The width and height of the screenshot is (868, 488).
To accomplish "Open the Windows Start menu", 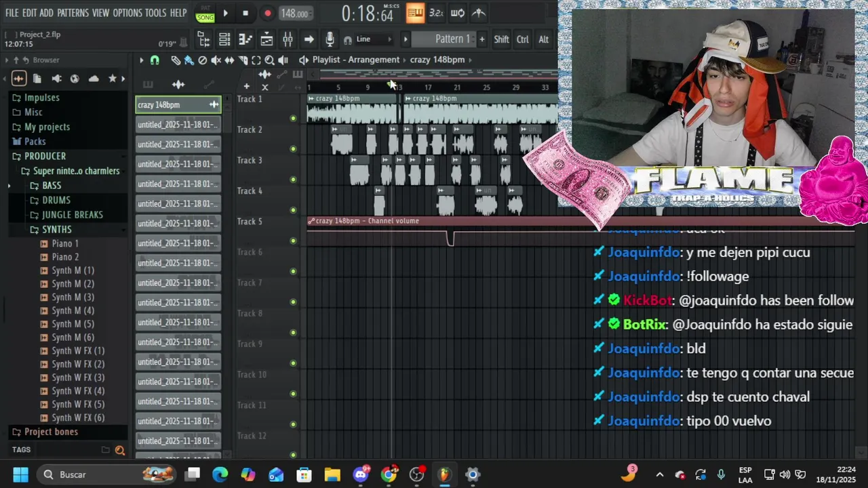I will [20, 474].
